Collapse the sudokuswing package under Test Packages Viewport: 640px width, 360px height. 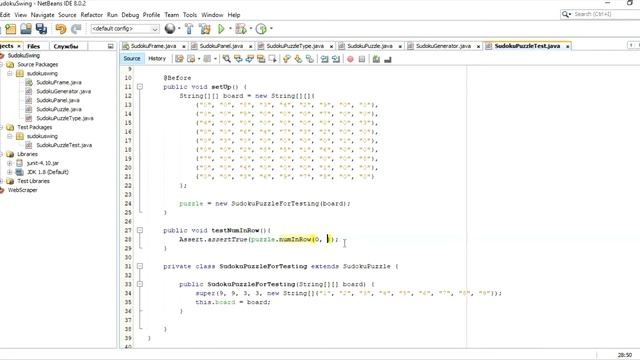[9, 136]
